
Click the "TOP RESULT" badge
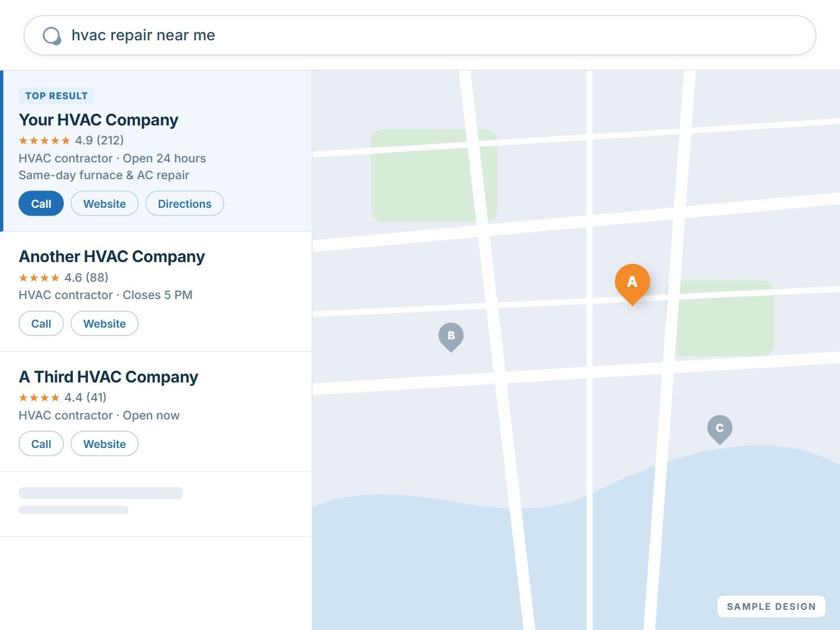(57, 96)
